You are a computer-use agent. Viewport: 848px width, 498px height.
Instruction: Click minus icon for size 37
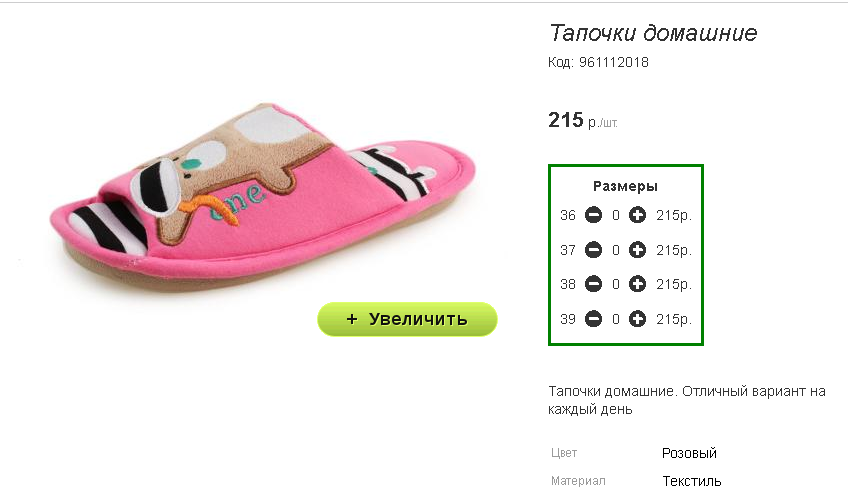coord(593,250)
